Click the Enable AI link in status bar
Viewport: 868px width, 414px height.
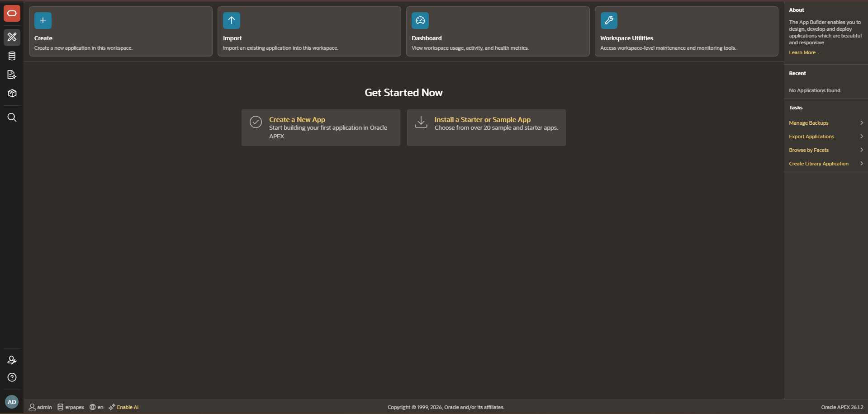click(128, 407)
